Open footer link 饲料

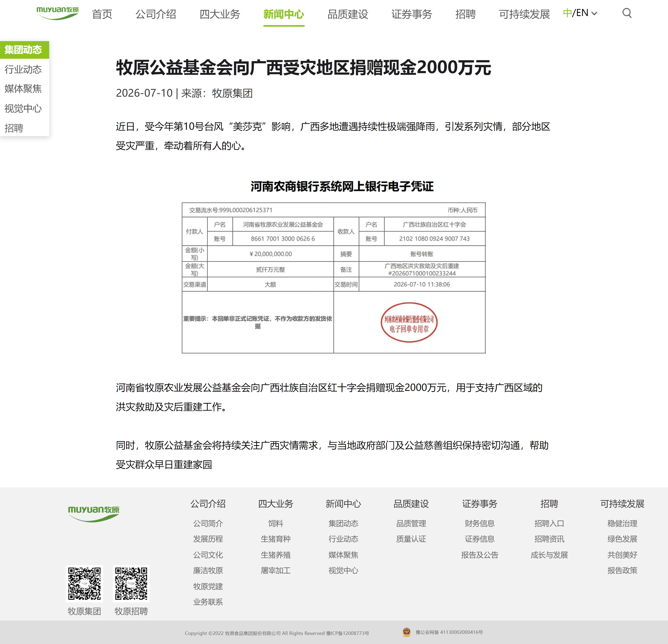click(276, 523)
